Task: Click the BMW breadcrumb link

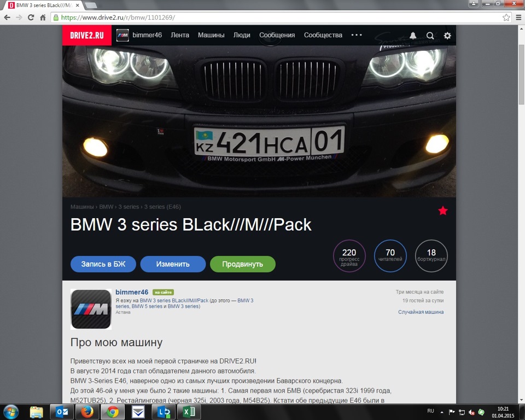Action: point(106,207)
